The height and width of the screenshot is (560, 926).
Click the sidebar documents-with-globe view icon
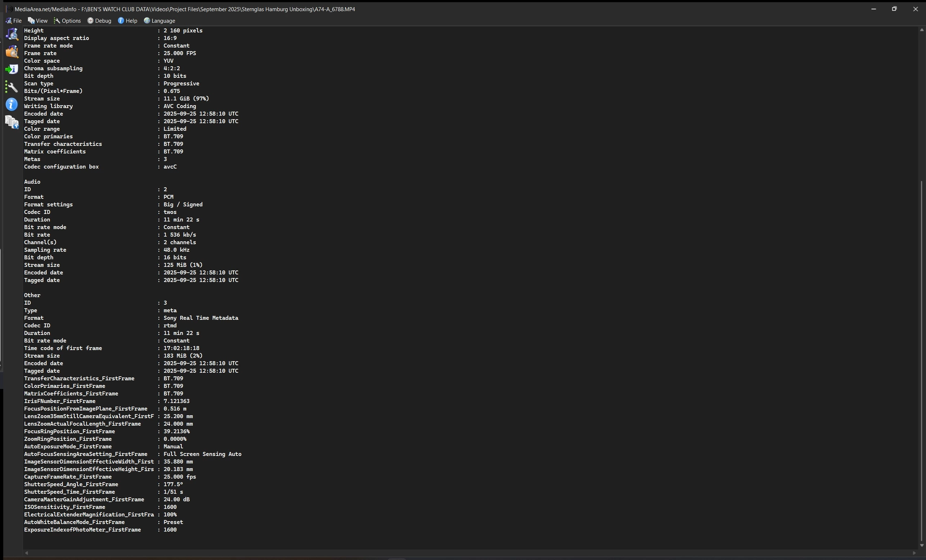coord(12,122)
